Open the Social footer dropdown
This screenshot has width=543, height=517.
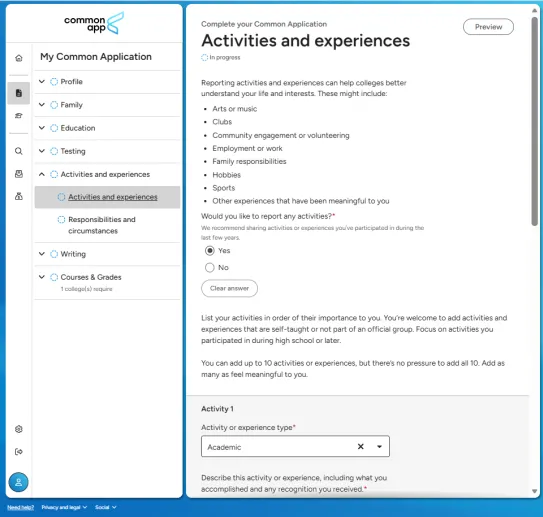click(106, 507)
